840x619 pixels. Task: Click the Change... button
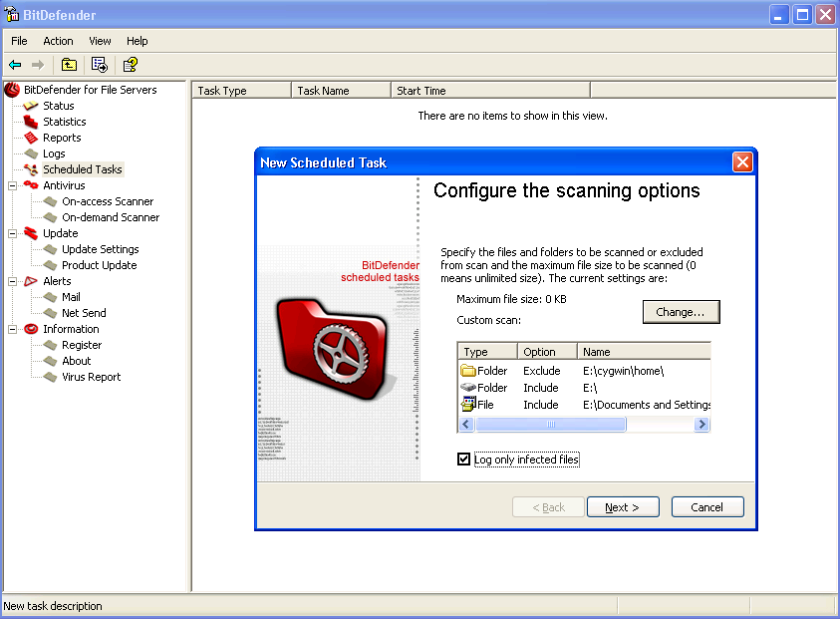point(681,312)
